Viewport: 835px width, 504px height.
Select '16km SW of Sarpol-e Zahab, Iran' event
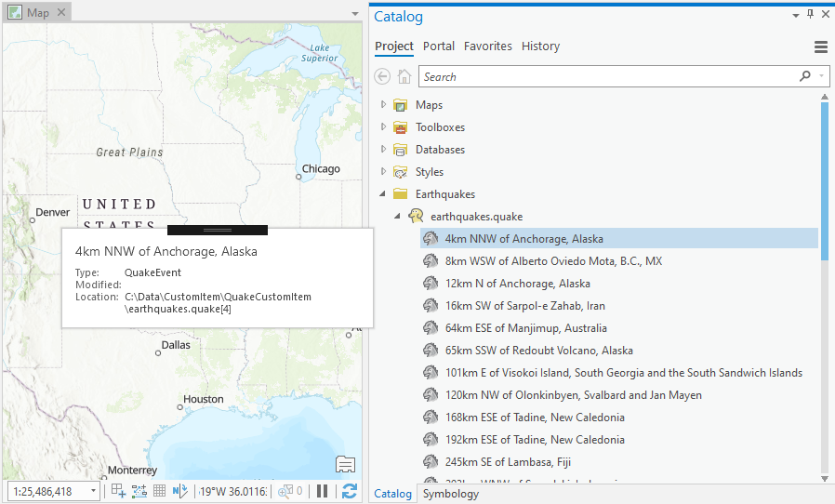pos(525,306)
